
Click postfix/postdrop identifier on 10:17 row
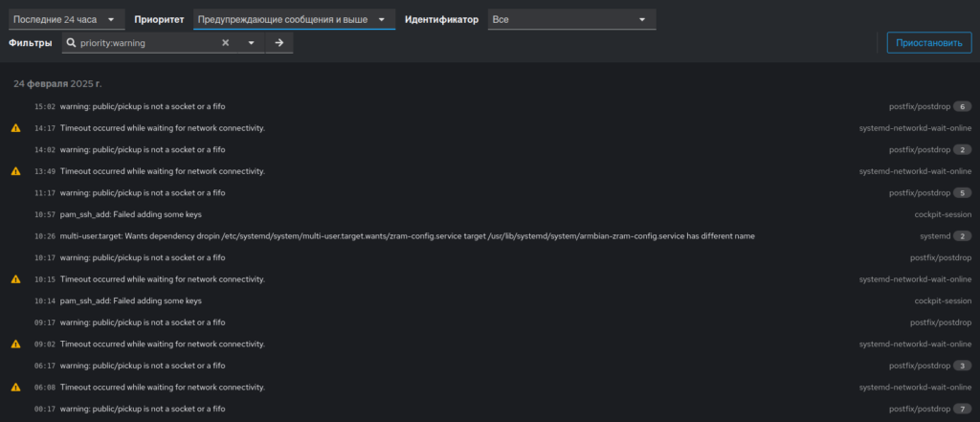click(x=941, y=257)
